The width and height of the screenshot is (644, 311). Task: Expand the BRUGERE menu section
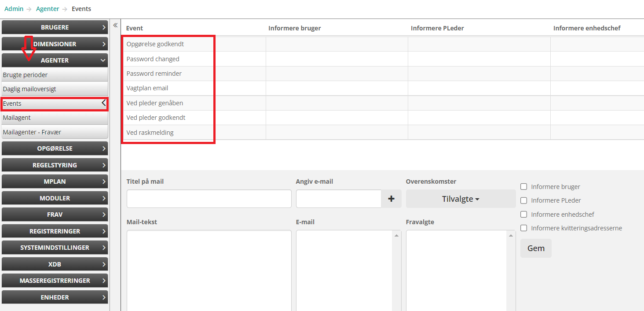coord(55,27)
